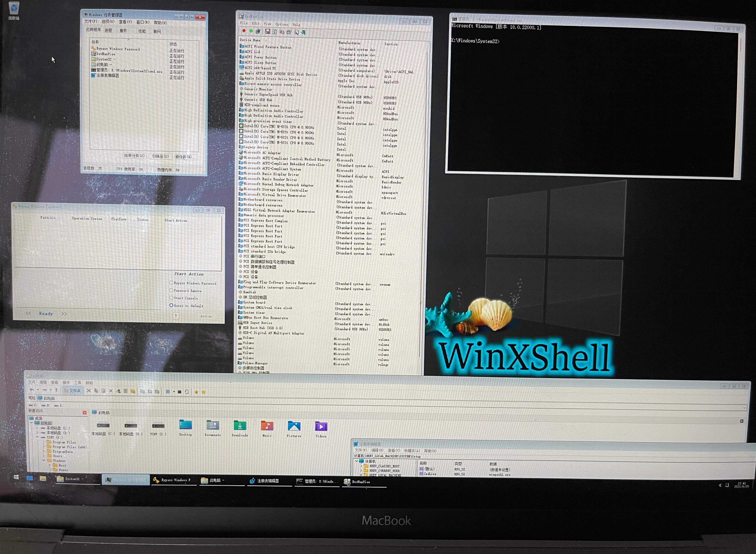The width and height of the screenshot is (756, 554).
Task: Click the first yellow star favorites icon
Action: tap(196, 392)
